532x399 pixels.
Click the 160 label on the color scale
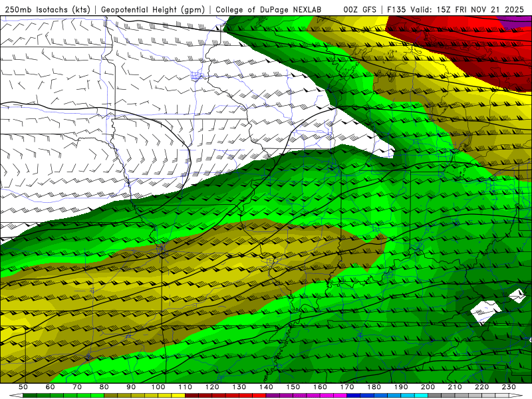click(x=320, y=387)
